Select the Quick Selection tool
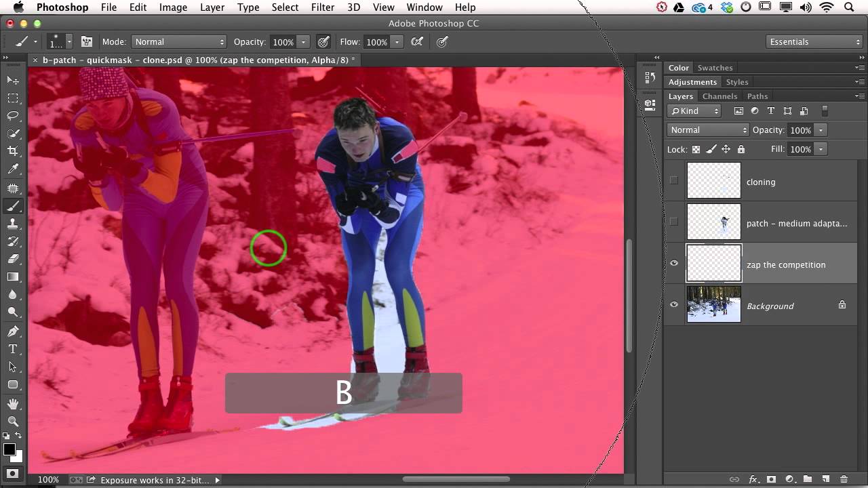 (x=13, y=134)
